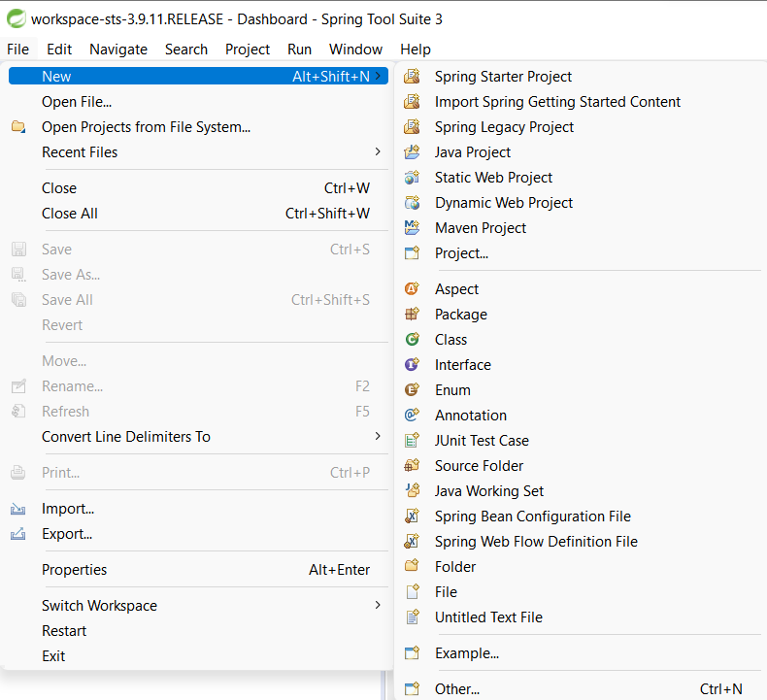Click the Java Working Set icon
This screenshot has width=767, height=700.
point(412,491)
